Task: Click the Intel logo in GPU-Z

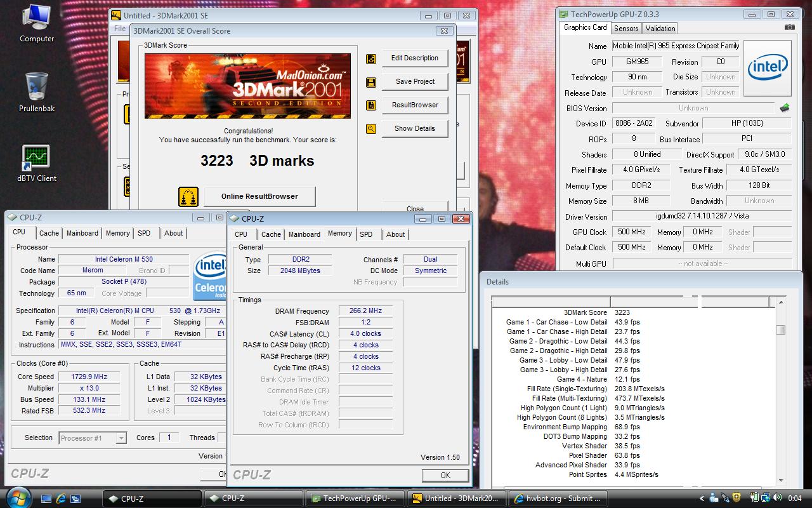Action: (768, 68)
